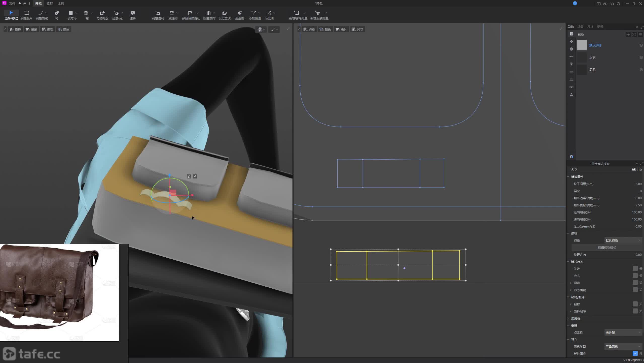This screenshot has width=644, height=363.
Task: Switch to the 素材 tab
Action: (x=50, y=3)
